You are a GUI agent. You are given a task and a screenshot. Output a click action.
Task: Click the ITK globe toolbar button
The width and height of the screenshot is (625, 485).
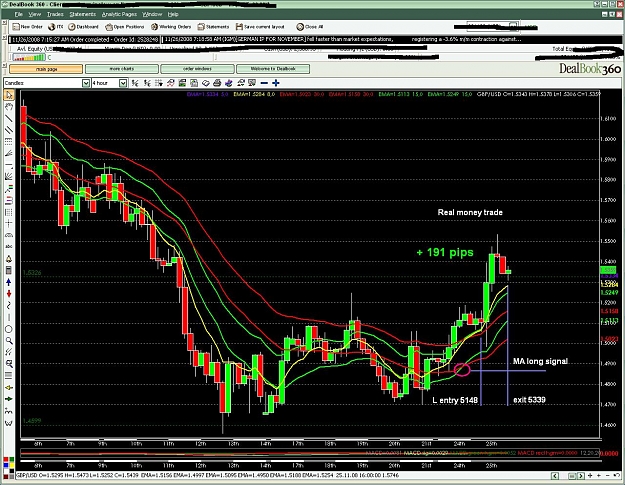coord(55,27)
